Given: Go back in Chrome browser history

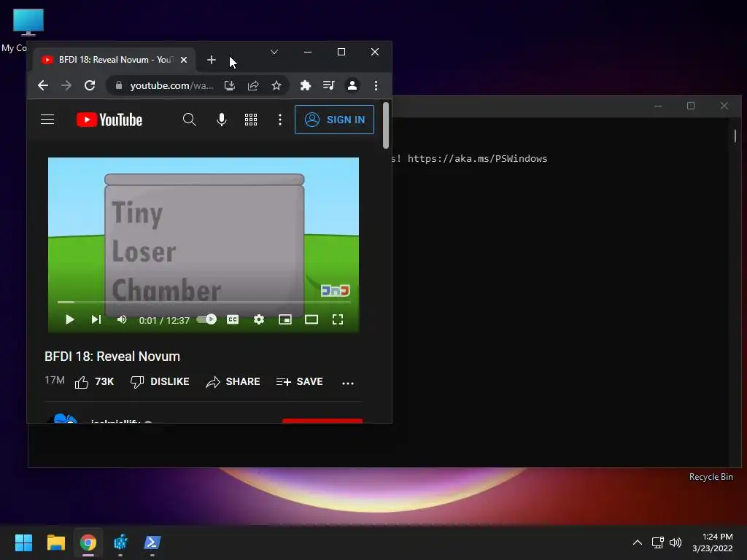Looking at the screenshot, I should tap(43, 85).
